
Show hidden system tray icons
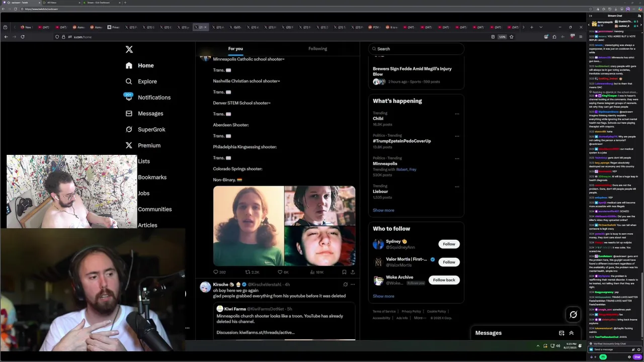tap(538, 346)
